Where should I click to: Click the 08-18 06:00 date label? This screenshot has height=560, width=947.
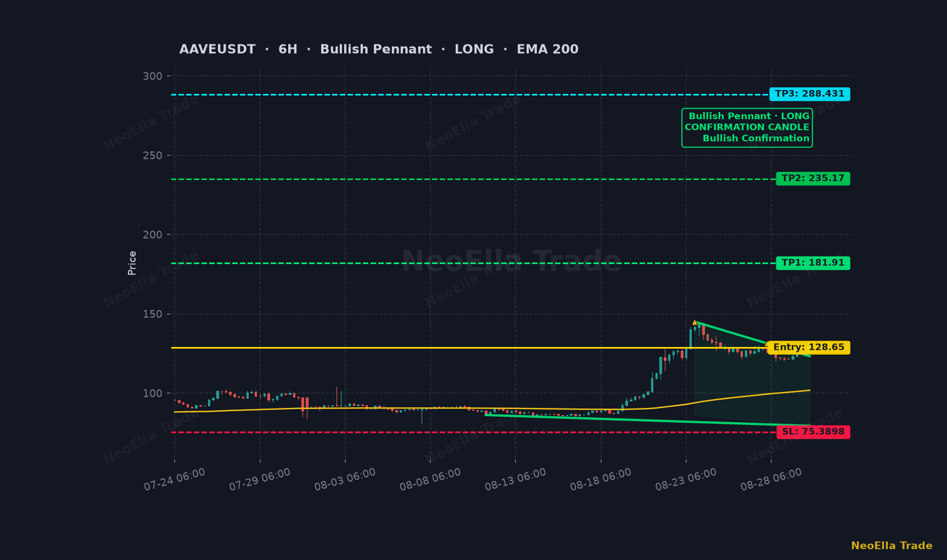click(601, 479)
